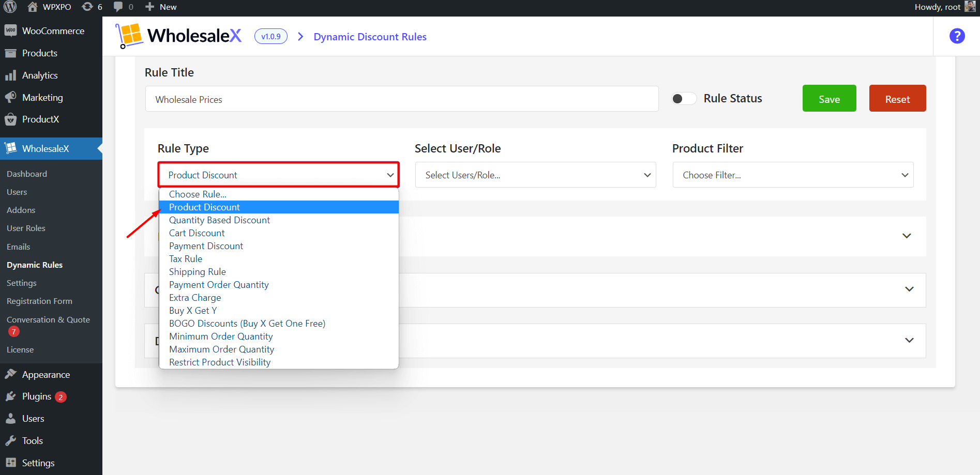Open User Roles submenu link
The image size is (980, 475).
tap(26, 228)
